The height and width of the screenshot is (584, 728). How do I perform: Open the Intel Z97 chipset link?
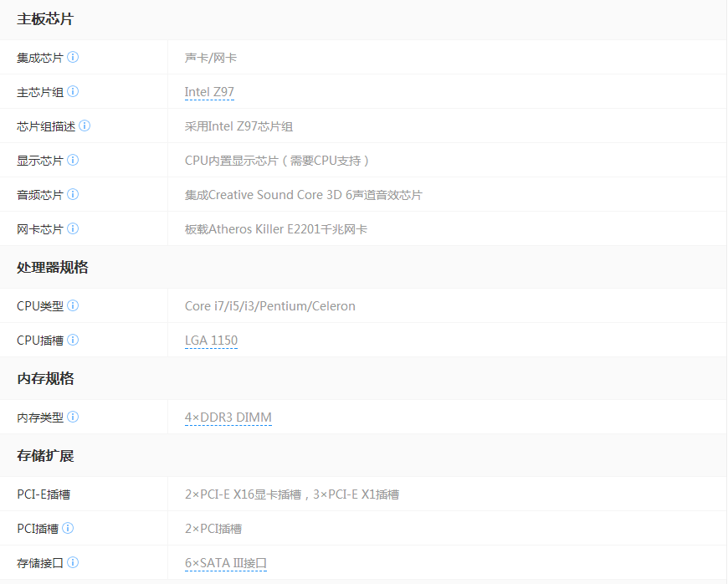(x=209, y=92)
